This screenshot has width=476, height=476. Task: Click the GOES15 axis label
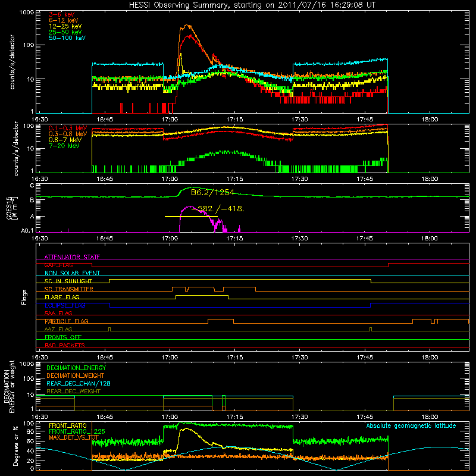click(x=12, y=208)
